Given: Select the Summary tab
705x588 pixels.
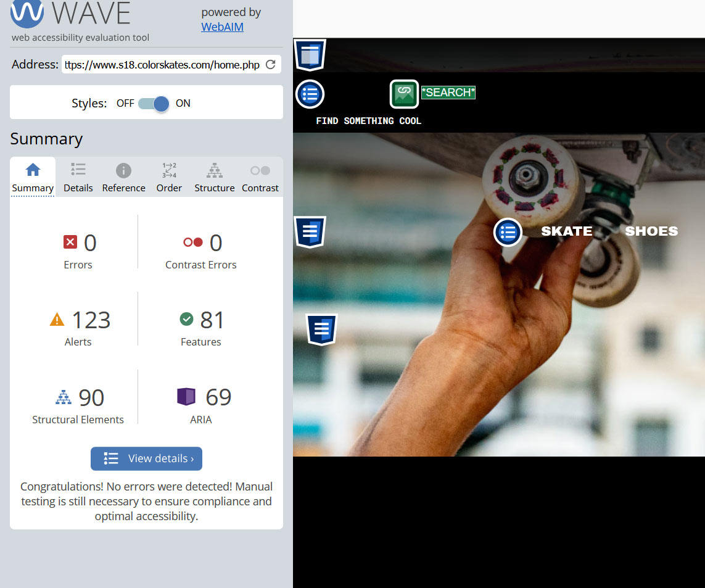Looking at the screenshot, I should (x=33, y=177).
